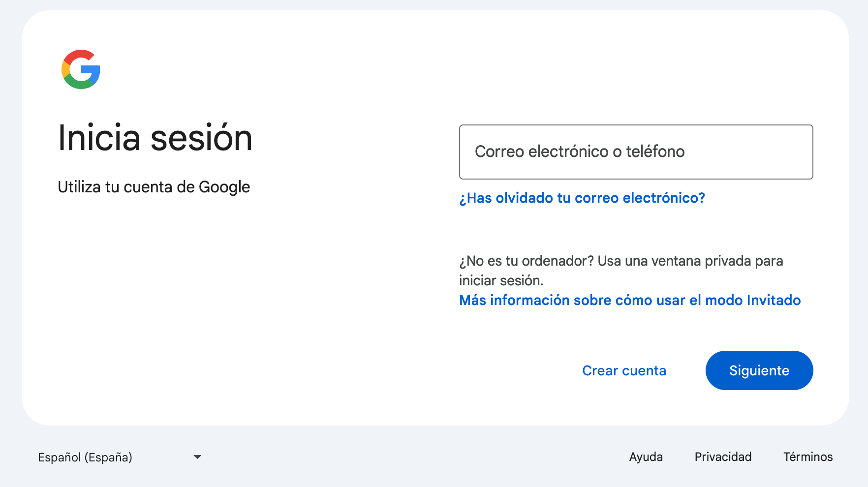Open the Ayuda help page
Screen dimensions: 868x487
coord(646,457)
